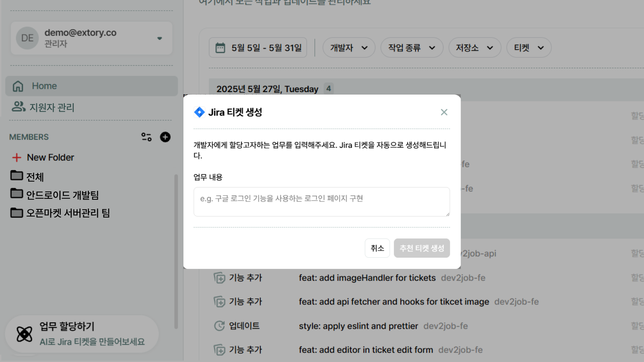Click the Home house icon

(x=18, y=86)
